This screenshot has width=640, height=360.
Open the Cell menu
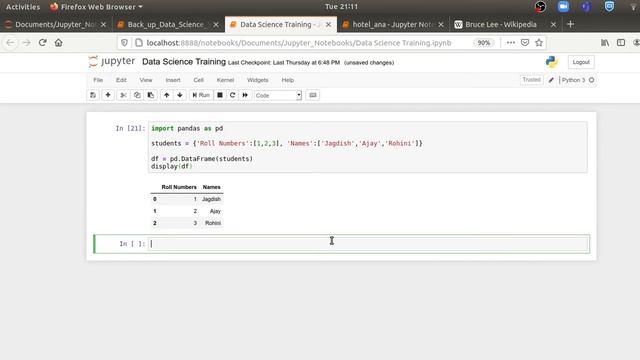(x=198, y=80)
